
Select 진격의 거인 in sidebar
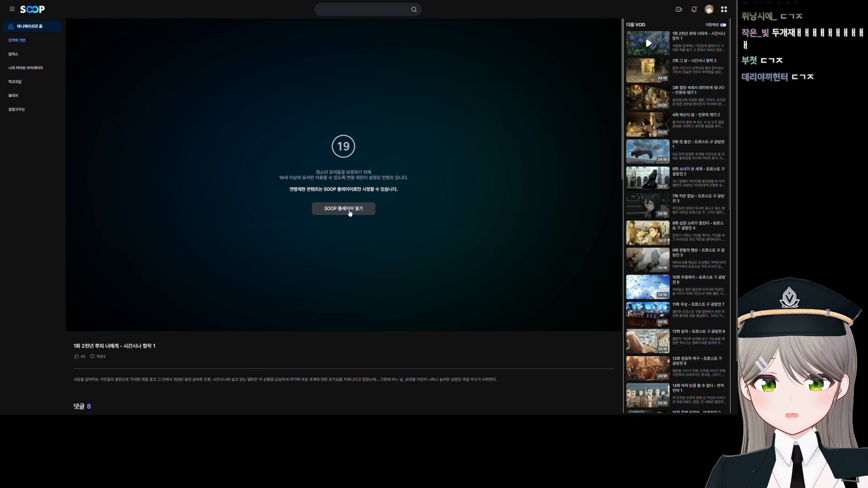click(17, 40)
